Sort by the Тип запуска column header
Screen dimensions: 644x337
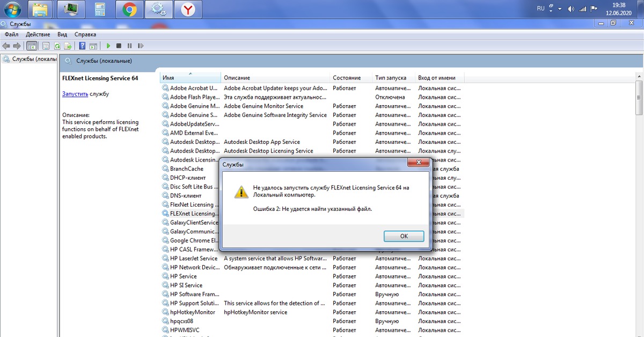tap(394, 78)
